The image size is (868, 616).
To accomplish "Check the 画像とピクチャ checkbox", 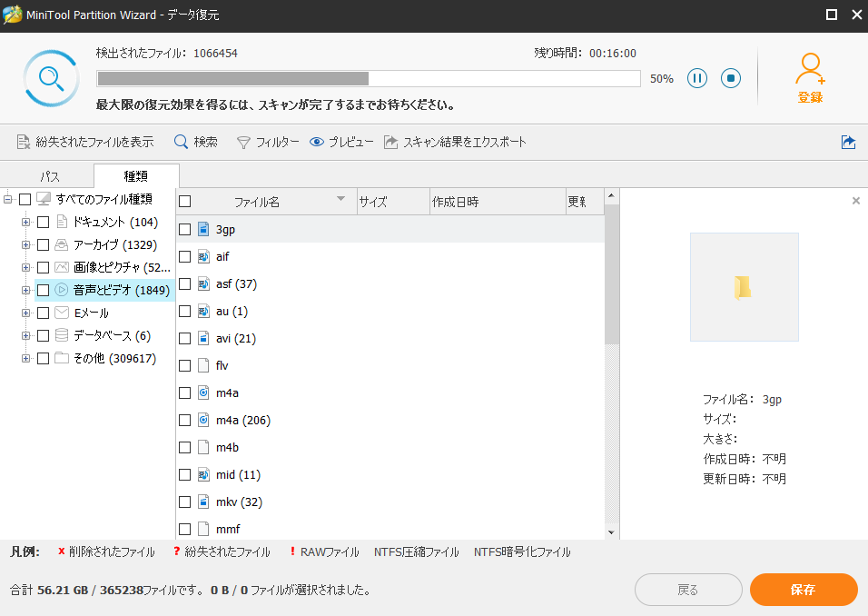I will (x=44, y=267).
